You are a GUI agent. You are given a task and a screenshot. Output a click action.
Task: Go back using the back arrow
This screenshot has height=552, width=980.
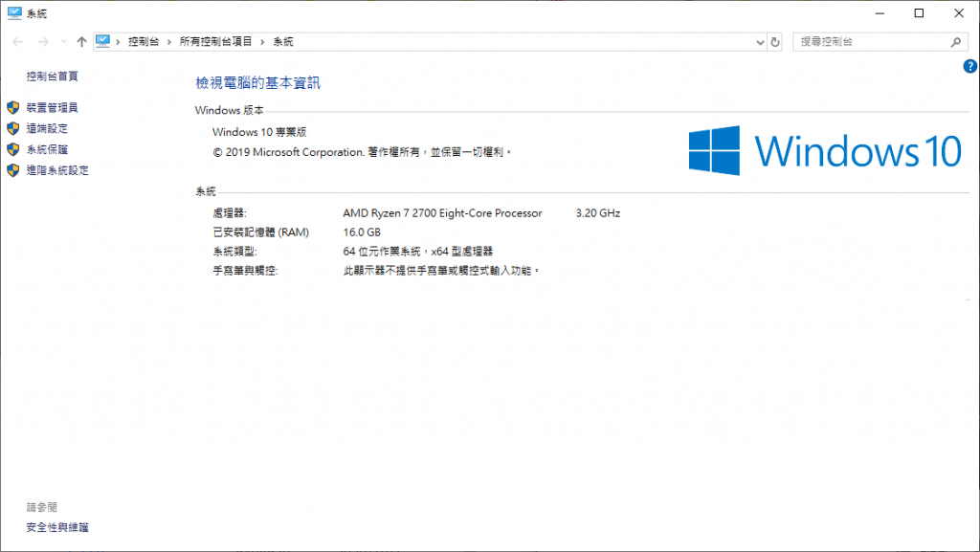(x=17, y=42)
